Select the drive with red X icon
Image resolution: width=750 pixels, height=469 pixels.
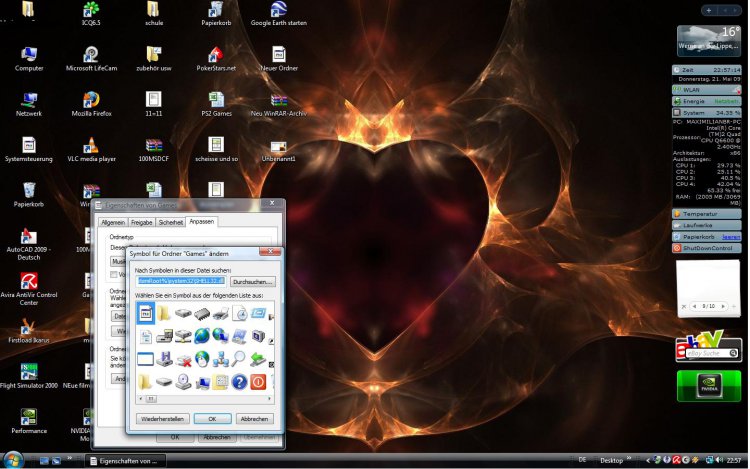183,359
